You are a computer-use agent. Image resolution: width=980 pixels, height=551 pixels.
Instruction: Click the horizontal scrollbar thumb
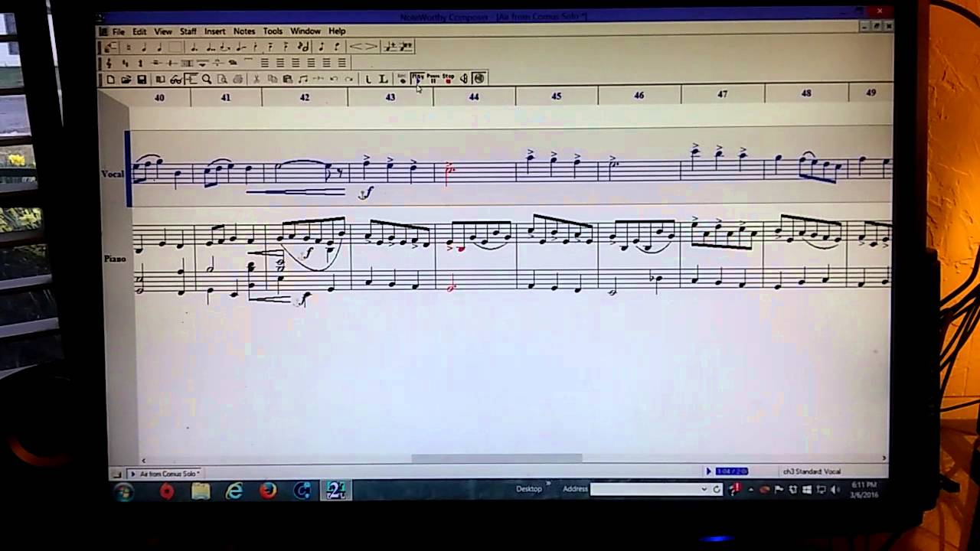tap(497, 458)
